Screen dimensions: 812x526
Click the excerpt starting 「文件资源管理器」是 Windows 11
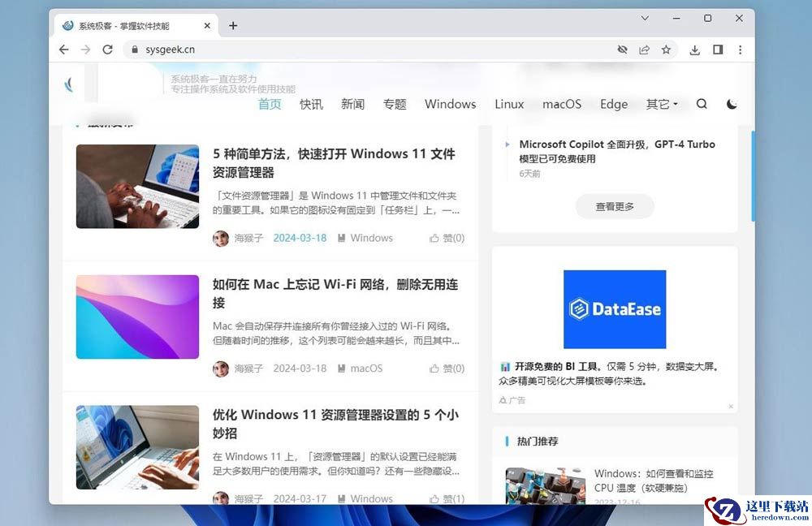point(336,203)
